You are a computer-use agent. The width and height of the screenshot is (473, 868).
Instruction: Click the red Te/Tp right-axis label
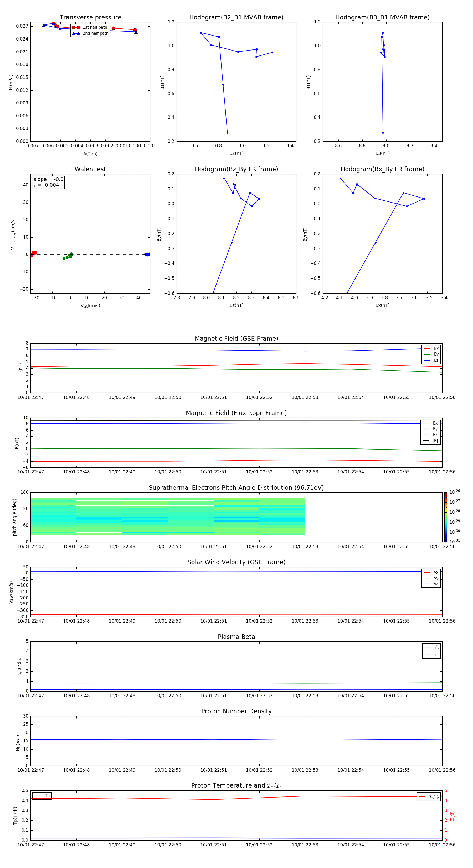click(452, 816)
